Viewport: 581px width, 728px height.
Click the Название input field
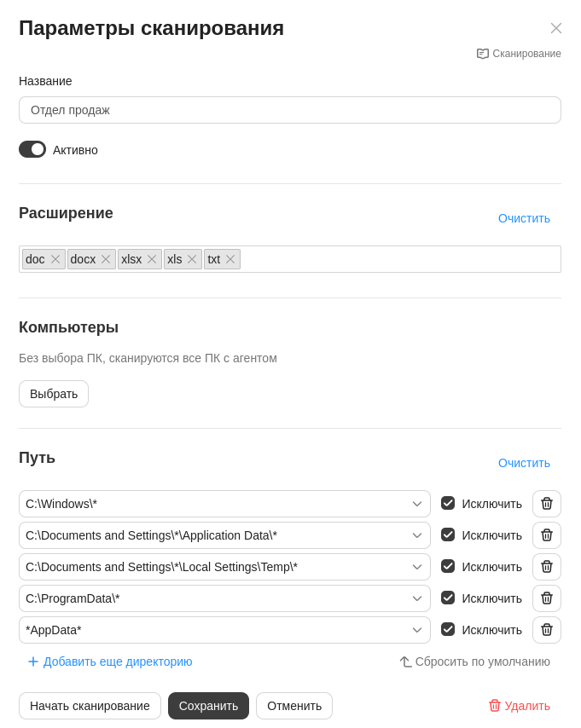pyautogui.click(x=289, y=110)
